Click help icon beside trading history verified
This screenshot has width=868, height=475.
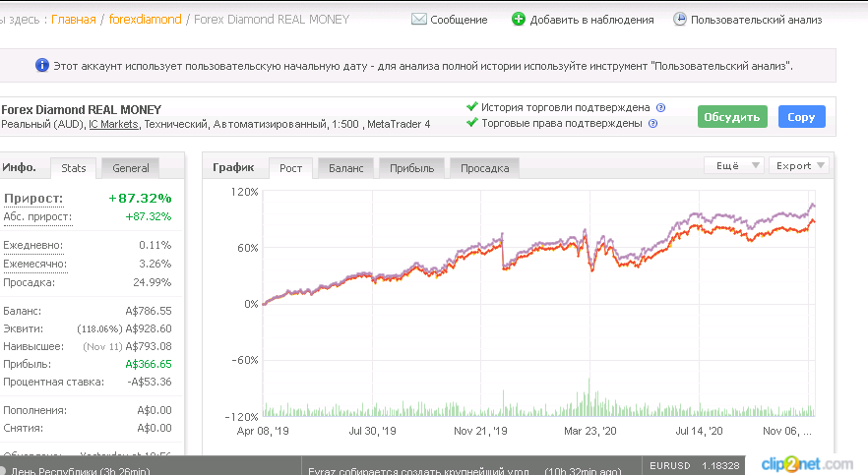(660, 108)
